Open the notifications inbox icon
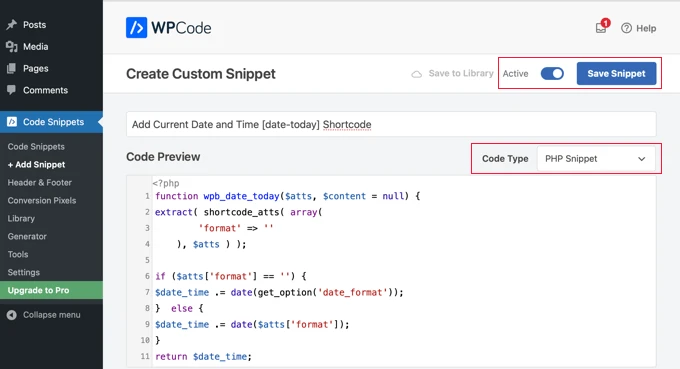This screenshot has width=680, height=369. tap(602, 27)
